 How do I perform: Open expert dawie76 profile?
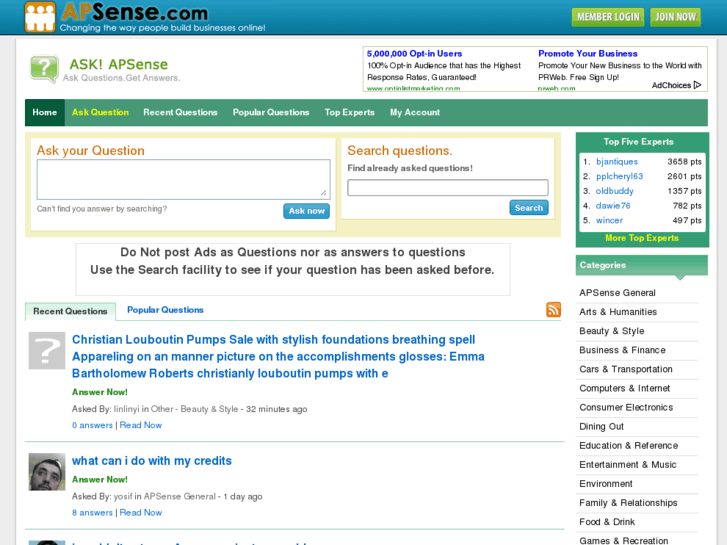(x=613, y=205)
